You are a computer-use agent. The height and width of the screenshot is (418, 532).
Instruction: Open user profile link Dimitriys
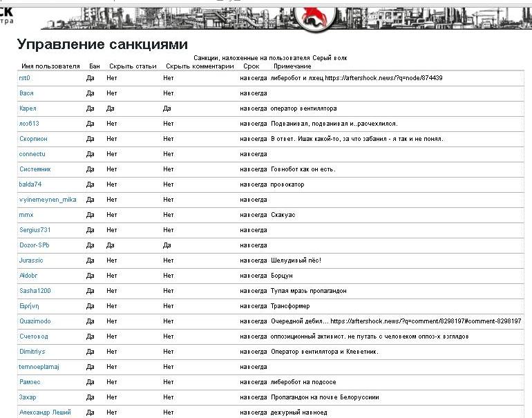pyautogui.click(x=32, y=352)
